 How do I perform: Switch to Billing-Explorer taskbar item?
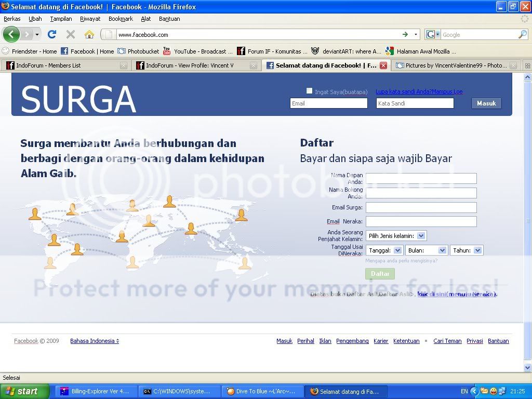coord(96,391)
